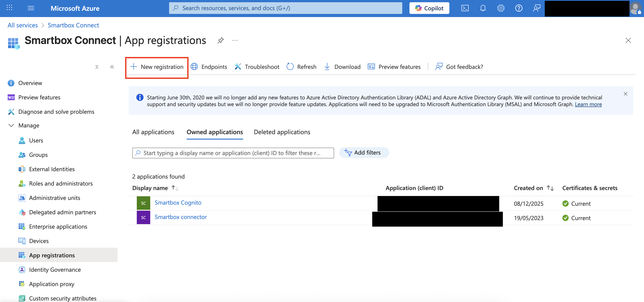
Task: Click the application filter search field
Action: (x=233, y=153)
